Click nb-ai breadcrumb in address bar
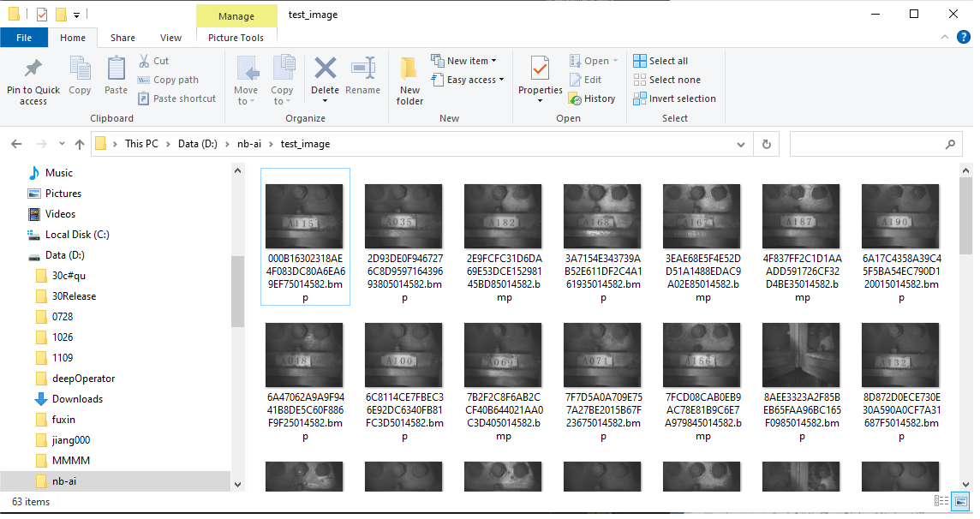 249,144
